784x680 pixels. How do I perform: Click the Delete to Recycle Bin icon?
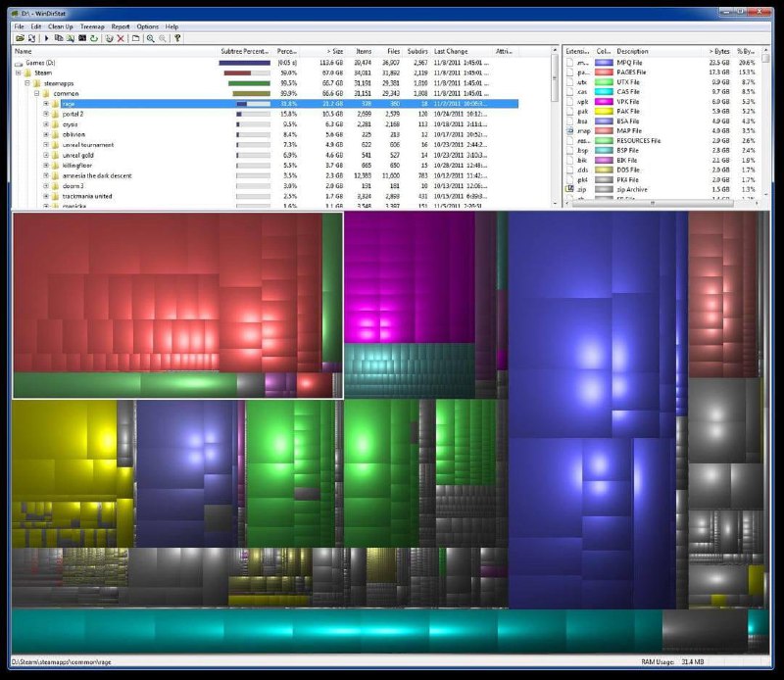pos(109,38)
